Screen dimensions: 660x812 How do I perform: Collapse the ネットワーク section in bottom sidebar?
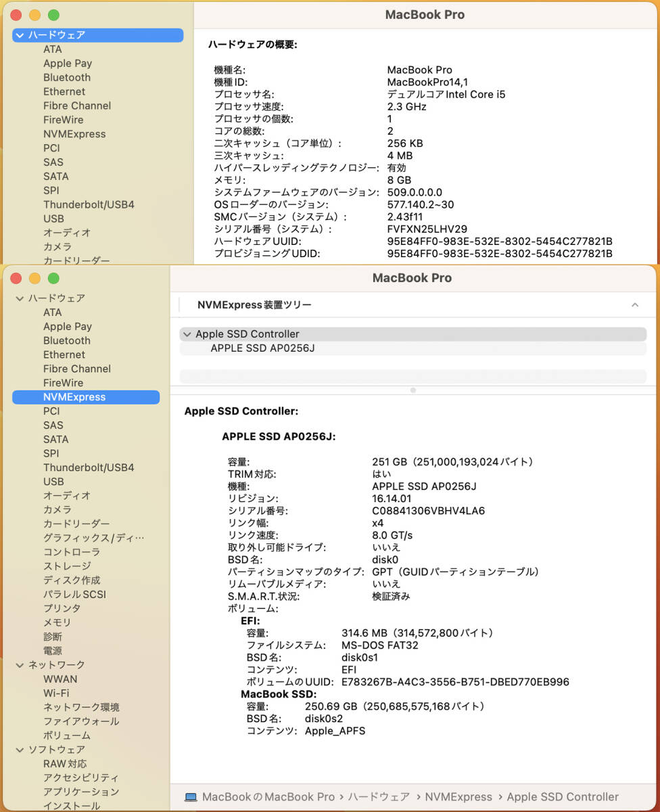pyautogui.click(x=20, y=664)
